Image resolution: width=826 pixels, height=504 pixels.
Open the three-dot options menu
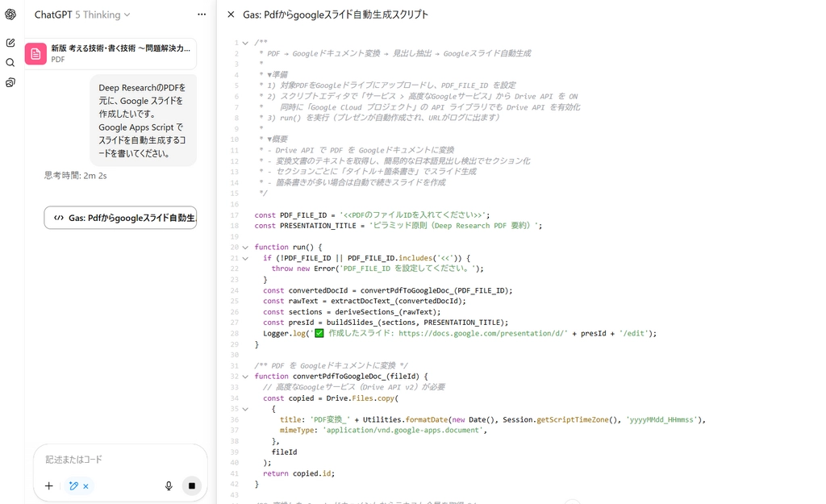coord(202,15)
